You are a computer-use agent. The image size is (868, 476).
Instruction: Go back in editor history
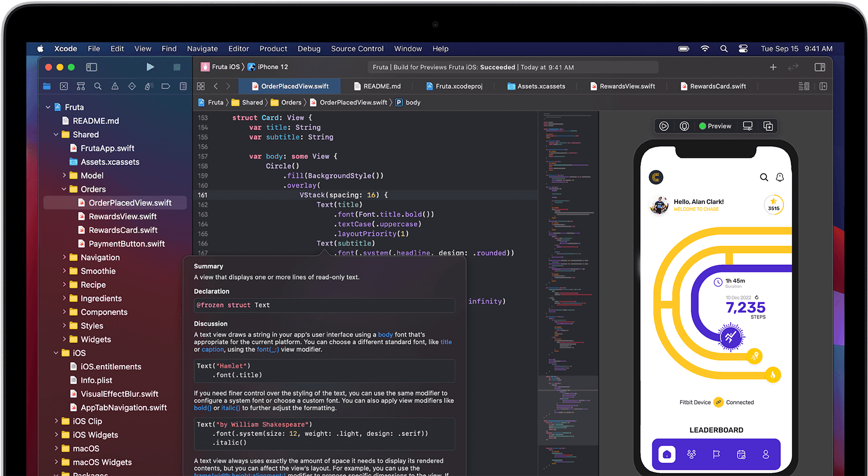216,86
